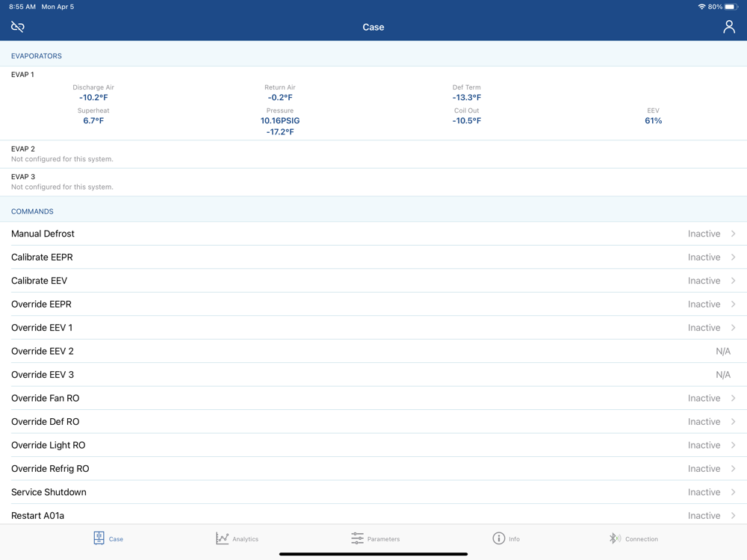Switch to the Connection tab label
Image resolution: width=747 pixels, height=560 pixels.
pos(641,539)
